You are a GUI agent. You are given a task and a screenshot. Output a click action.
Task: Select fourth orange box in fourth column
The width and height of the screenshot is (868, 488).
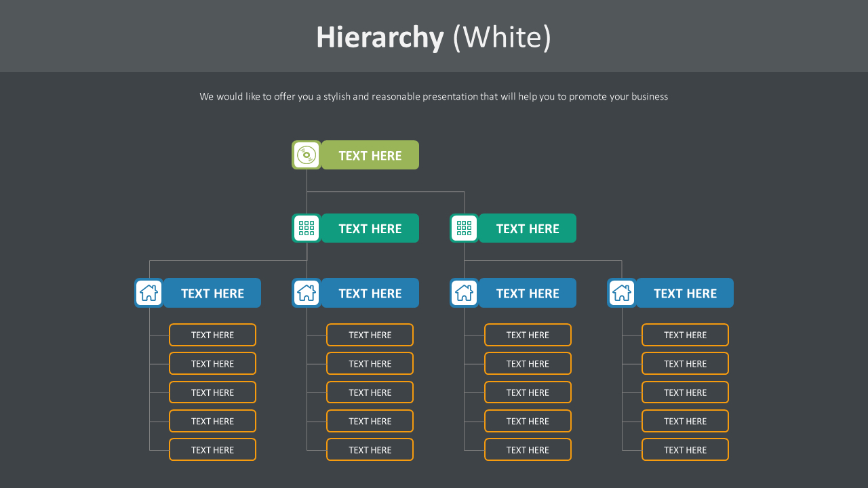685,421
